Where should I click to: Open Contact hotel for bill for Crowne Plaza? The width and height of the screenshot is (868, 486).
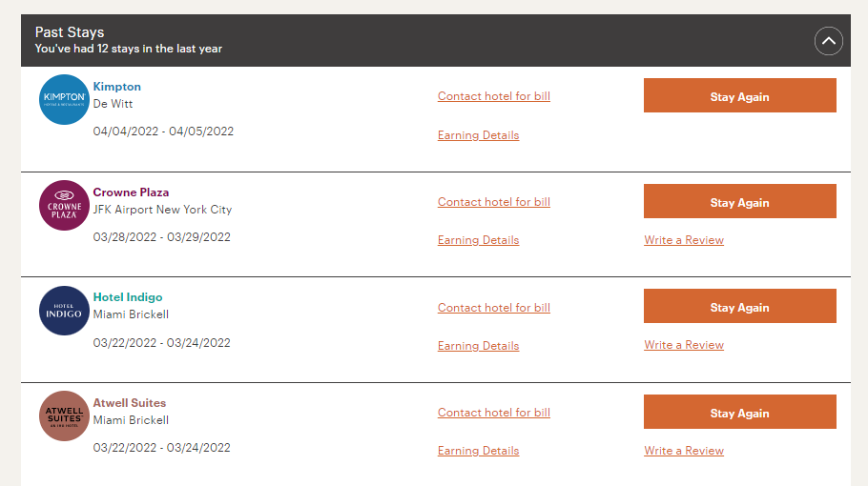494,202
